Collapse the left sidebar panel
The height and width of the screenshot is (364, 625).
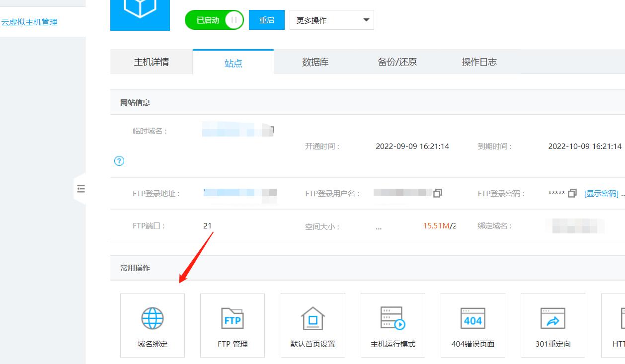[x=81, y=189]
